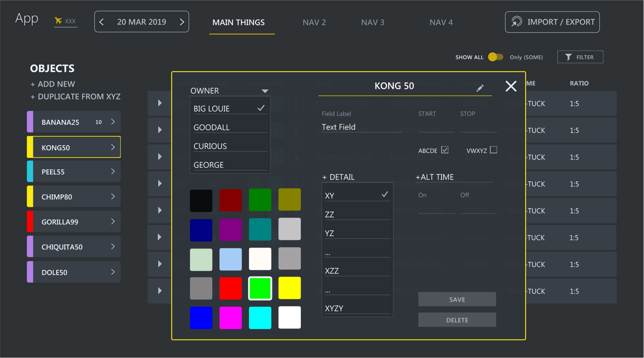Click + DETAIL heading
This screenshot has height=358, width=644.
click(338, 177)
